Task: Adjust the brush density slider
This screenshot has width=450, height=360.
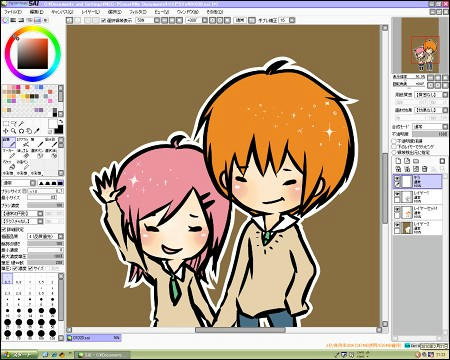Action: 45,205
